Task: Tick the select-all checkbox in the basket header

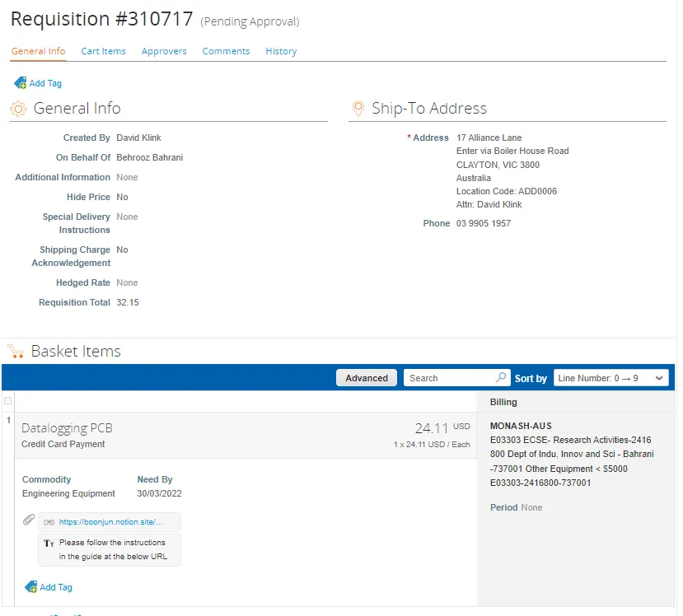Action: (8, 401)
